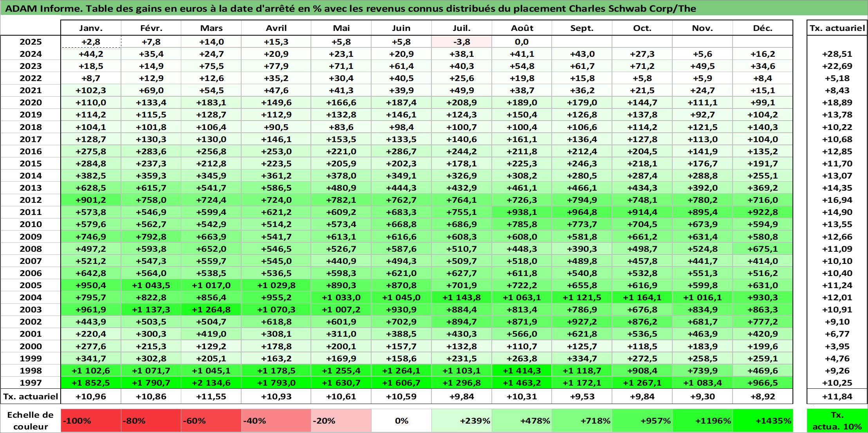Select the +1 852,5 cell in 1997

[91, 382]
